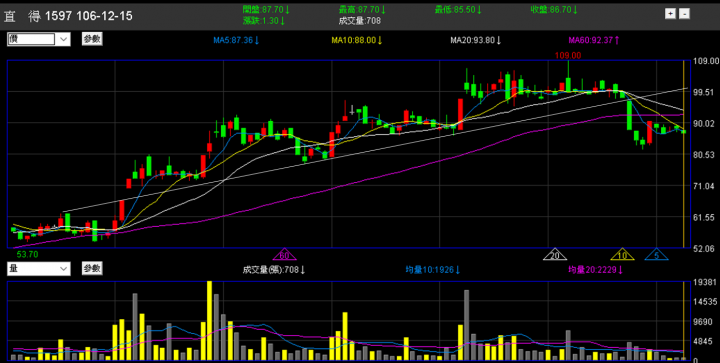This screenshot has height=363, width=720.
Task: Select the blue 5-day MA triangle marker
Action: coord(657,255)
